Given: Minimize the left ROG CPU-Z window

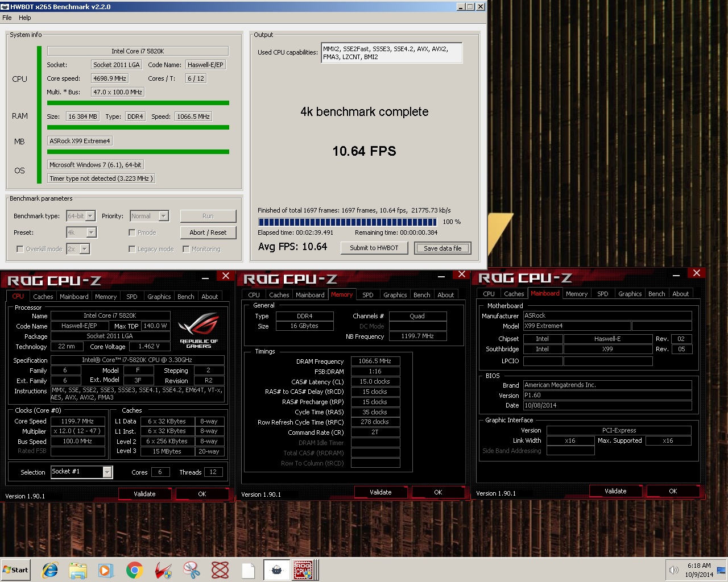Looking at the screenshot, I should pyautogui.click(x=205, y=277).
